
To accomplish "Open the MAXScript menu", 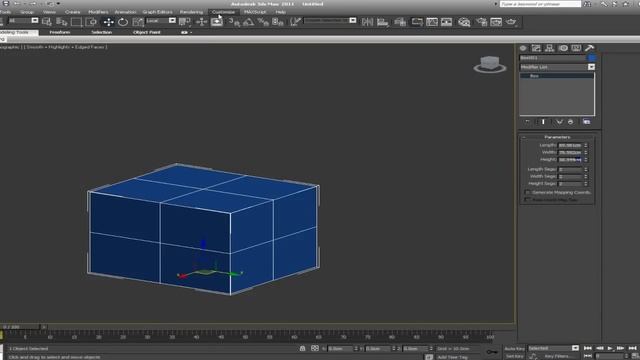I will point(255,12).
